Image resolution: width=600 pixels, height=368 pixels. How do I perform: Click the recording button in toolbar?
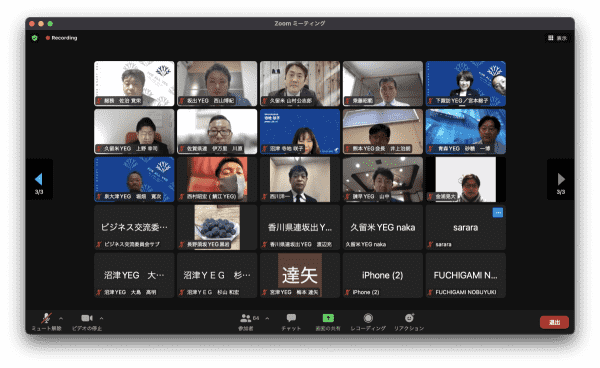[x=368, y=322]
